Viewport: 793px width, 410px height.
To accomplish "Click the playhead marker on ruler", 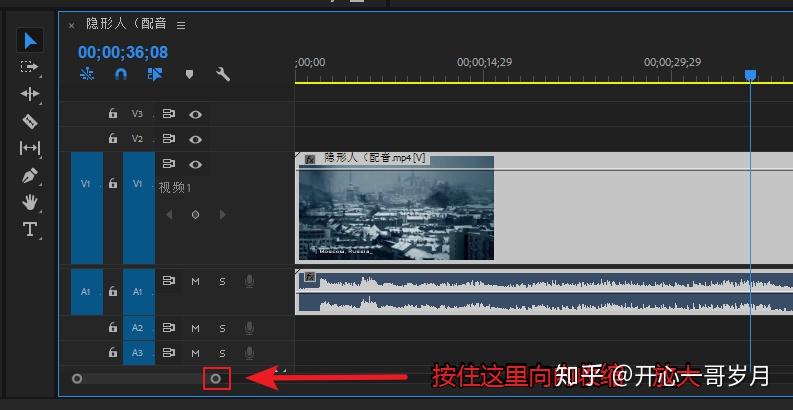I will click(x=751, y=75).
